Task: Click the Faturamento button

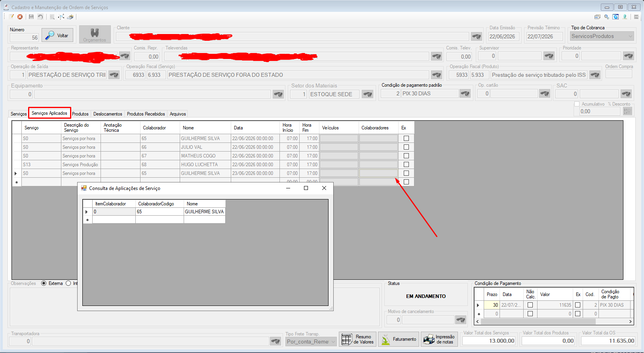Action: [x=399, y=339]
